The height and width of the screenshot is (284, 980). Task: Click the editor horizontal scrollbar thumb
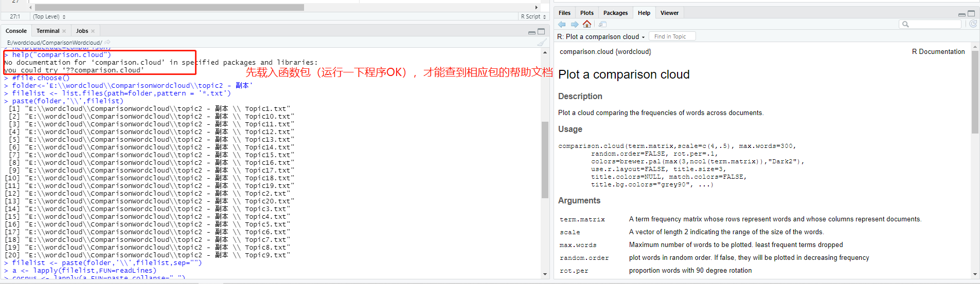pyautogui.click(x=169, y=7)
